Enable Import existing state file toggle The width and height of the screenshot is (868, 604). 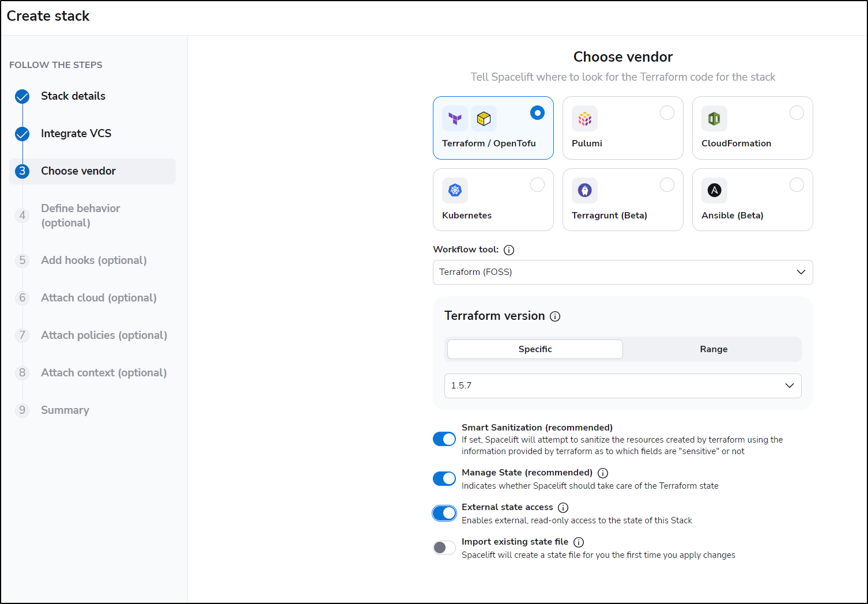coord(444,548)
